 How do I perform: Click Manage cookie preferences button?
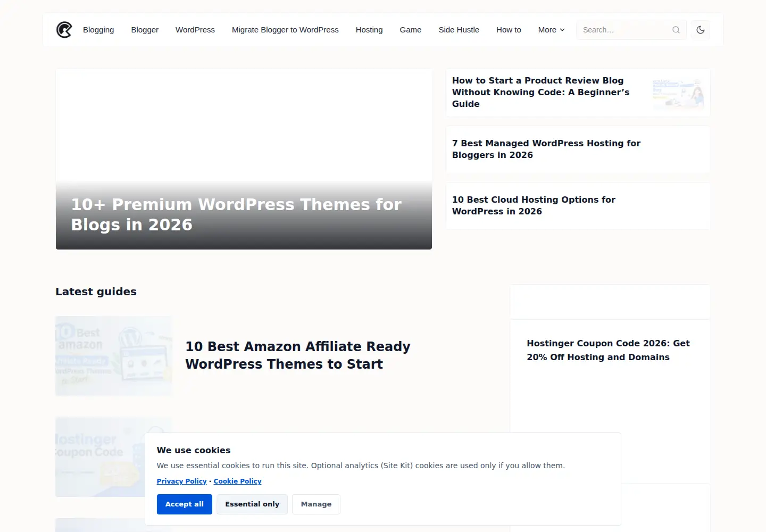pyautogui.click(x=316, y=504)
